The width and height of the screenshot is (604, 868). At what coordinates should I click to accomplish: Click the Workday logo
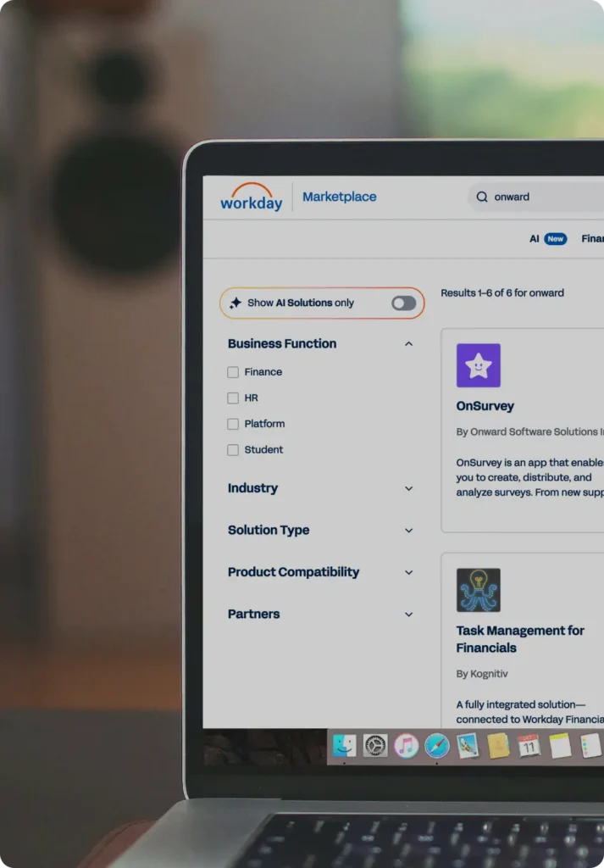(251, 197)
